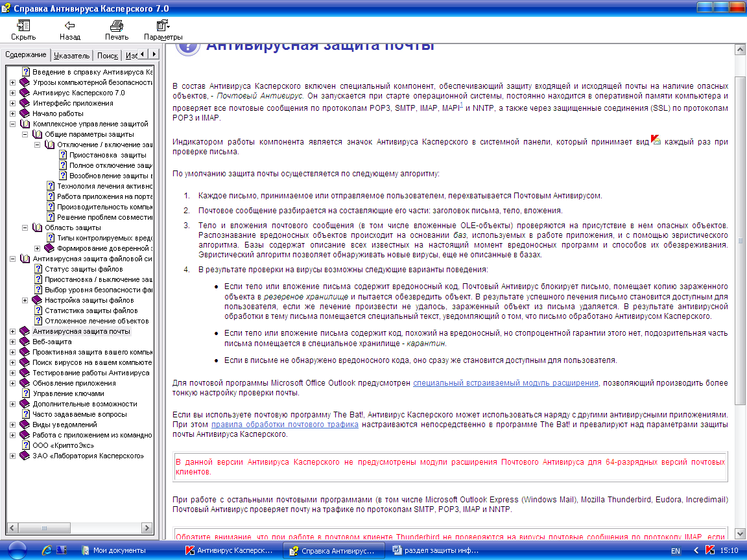Select Статистика защиты файлов topic
This screenshot has height=560, width=747.
click(91, 310)
